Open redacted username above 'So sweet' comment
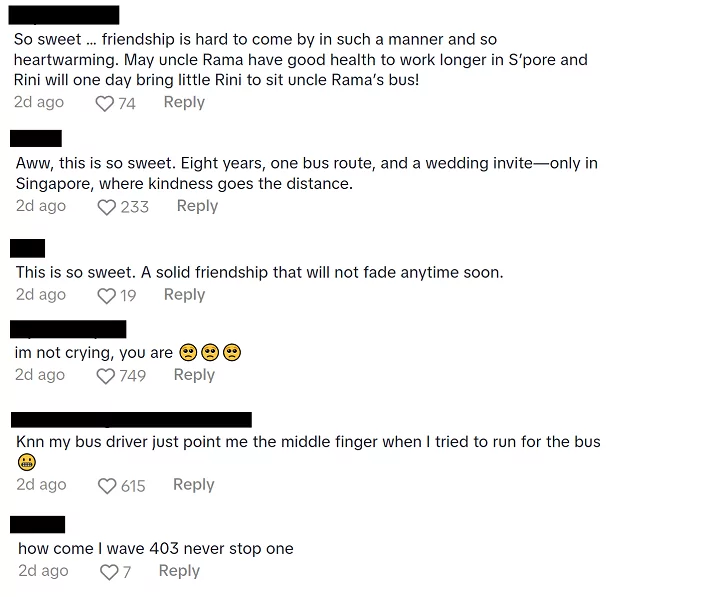The height and width of the screenshot is (597, 720). tap(64, 15)
